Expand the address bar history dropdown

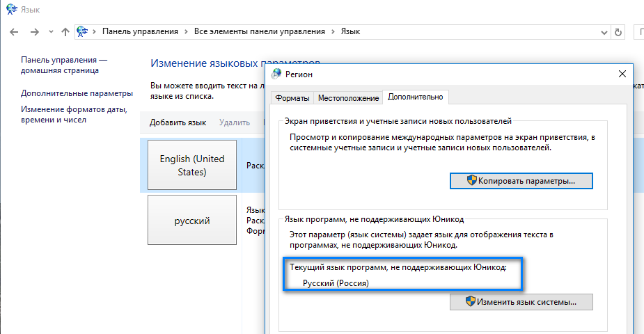(x=604, y=32)
